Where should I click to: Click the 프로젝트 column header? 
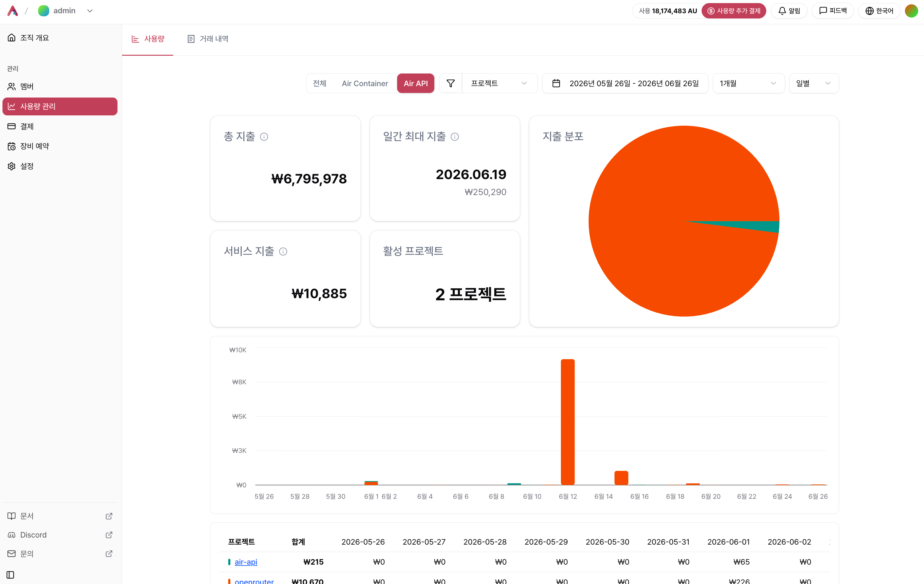[241, 542]
